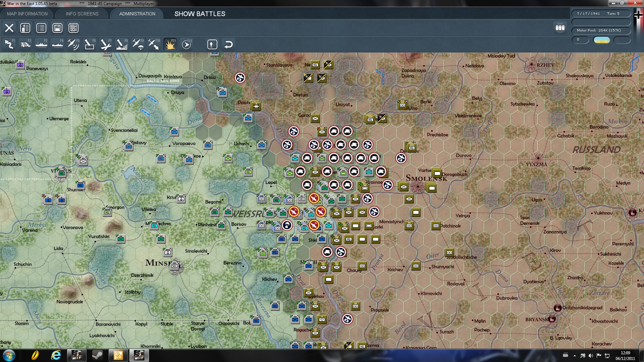The image size is (644, 362).
Task: Click the date and turn display
Action: (x=601, y=14)
